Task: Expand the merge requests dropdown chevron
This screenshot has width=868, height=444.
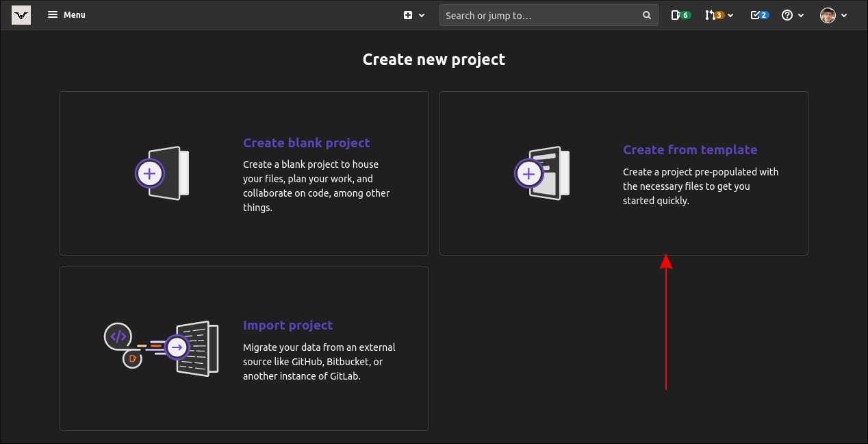Action: (730, 14)
